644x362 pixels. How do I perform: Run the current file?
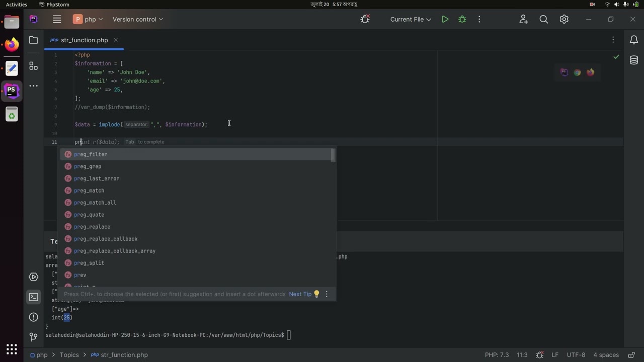tap(445, 19)
